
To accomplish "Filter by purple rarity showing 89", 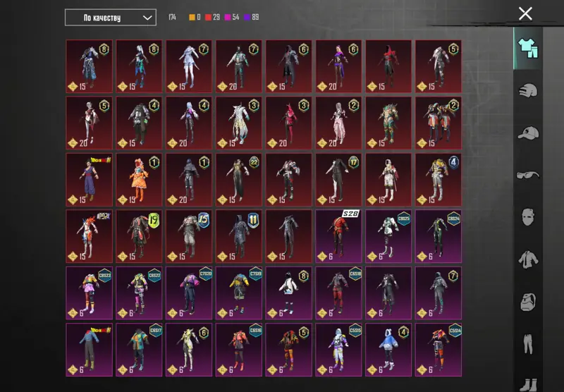I will click(251, 17).
